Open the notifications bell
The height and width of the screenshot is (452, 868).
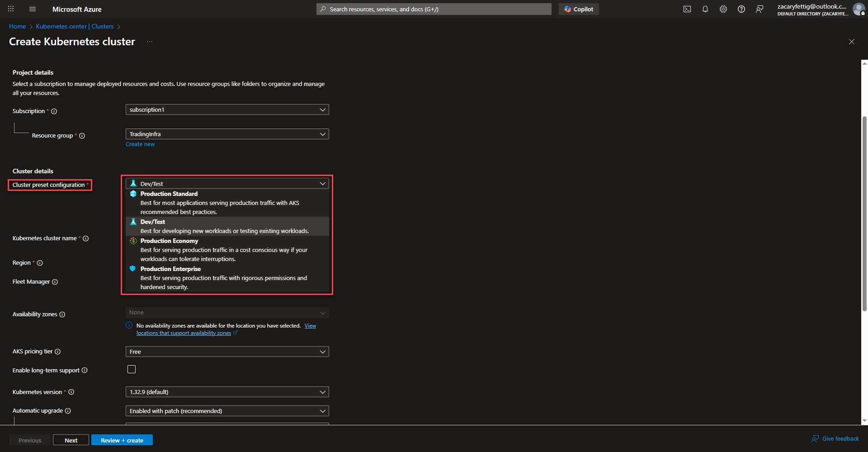[x=705, y=9]
